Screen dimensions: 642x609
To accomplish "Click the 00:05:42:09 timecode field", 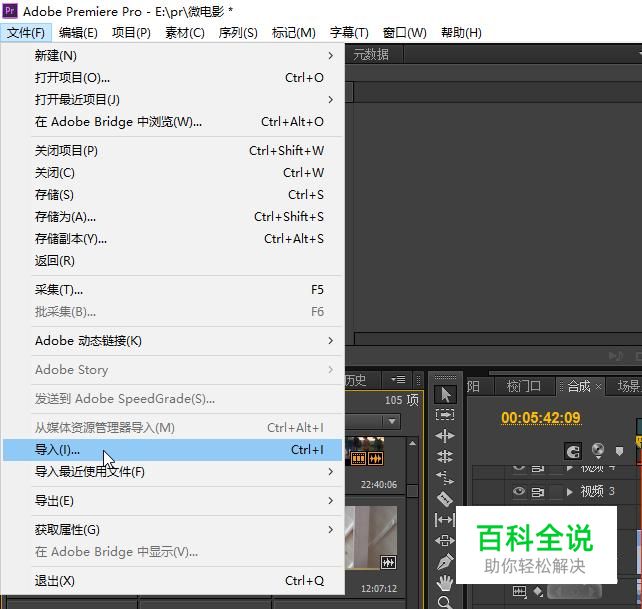I will point(540,418).
